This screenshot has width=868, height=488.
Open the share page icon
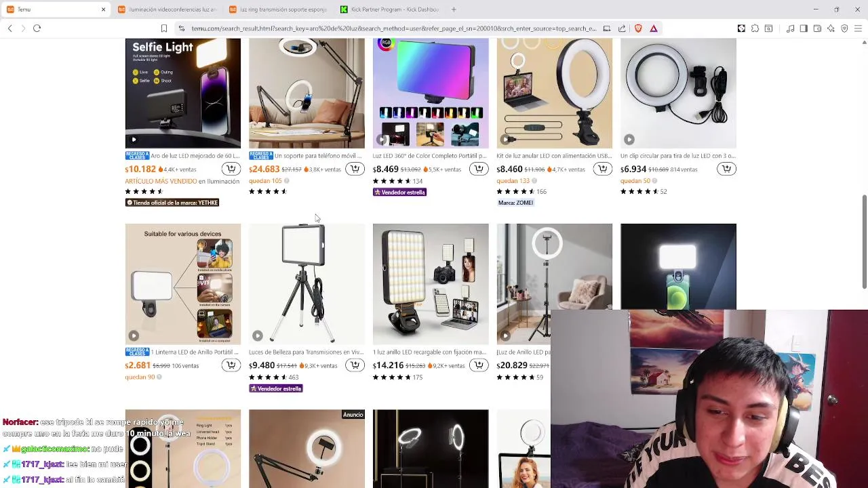(622, 28)
